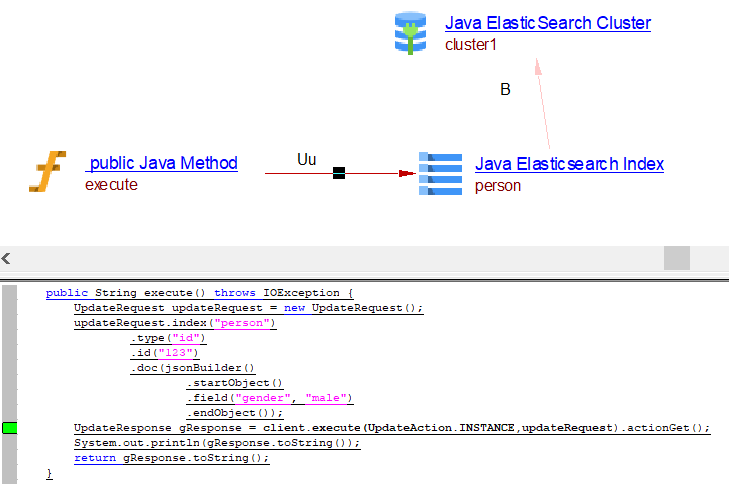
Task: Click the client.execute UpdateAction code line
Action: point(391,428)
